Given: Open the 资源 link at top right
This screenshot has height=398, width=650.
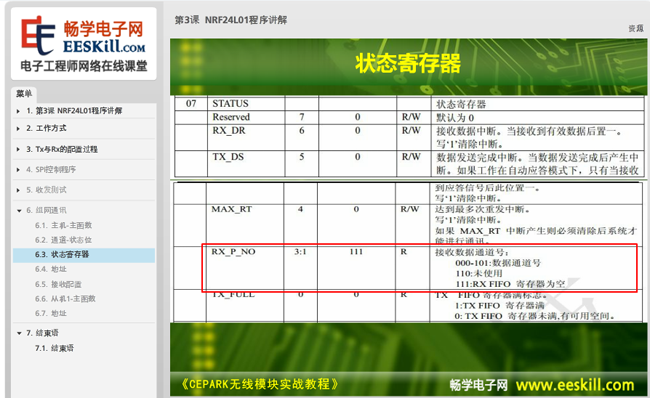Looking at the screenshot, I should [x=636, y=28].
